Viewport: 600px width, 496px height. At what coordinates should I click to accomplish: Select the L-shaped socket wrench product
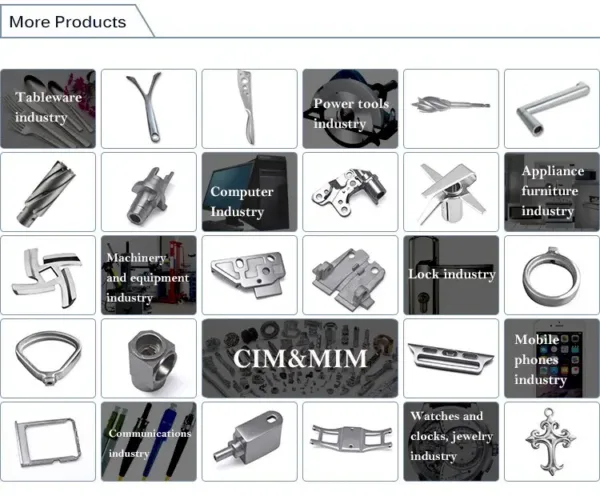(x=552, y=109)
